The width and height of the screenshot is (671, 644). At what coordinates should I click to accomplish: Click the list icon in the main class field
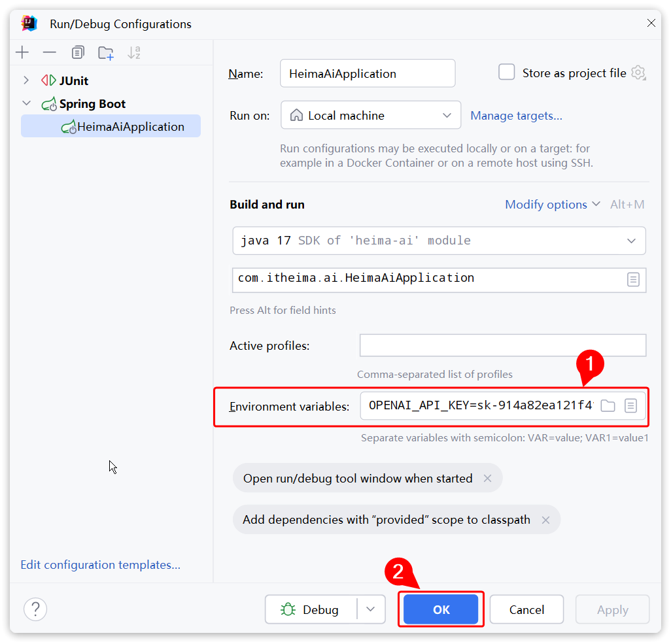click(x=633, y=279)
